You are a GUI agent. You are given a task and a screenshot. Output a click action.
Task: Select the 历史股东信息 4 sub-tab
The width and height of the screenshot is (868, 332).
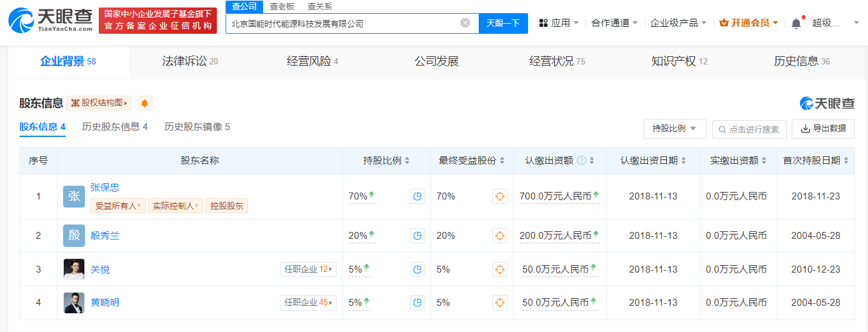pyautogui.click(x=114, y=127)
